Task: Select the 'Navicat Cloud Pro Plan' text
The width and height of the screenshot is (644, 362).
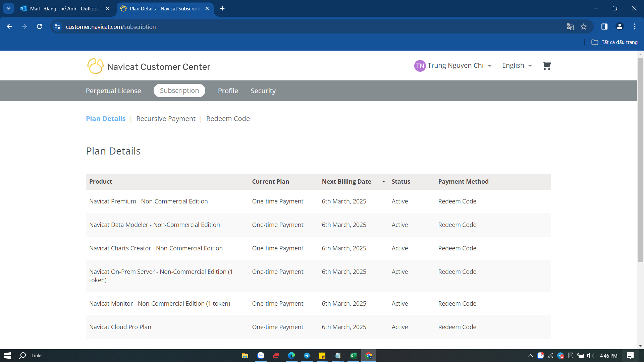Action: (120, 327)
